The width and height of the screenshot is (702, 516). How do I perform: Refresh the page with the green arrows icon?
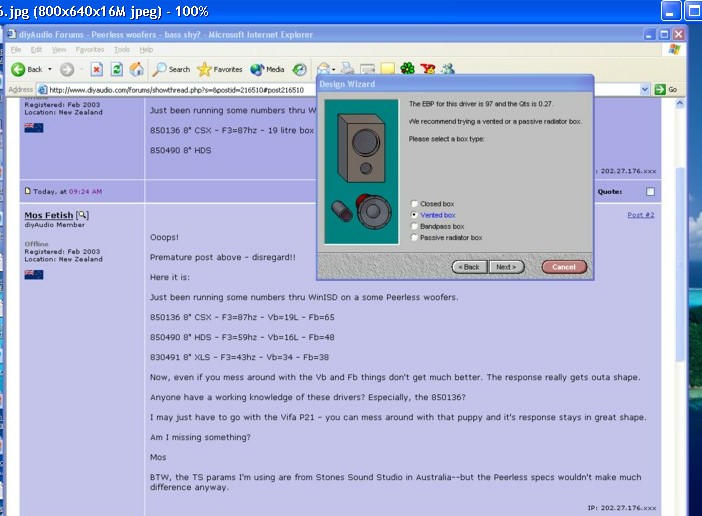coord(116,69)
